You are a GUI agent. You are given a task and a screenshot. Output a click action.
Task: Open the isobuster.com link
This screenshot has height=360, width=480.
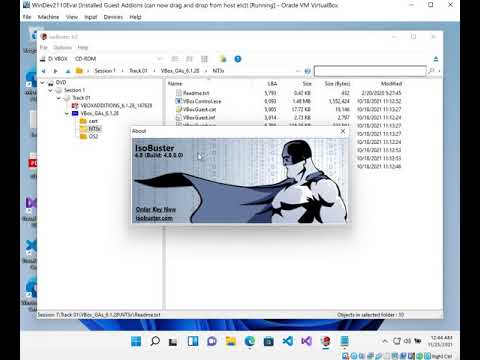pos(154,218)
